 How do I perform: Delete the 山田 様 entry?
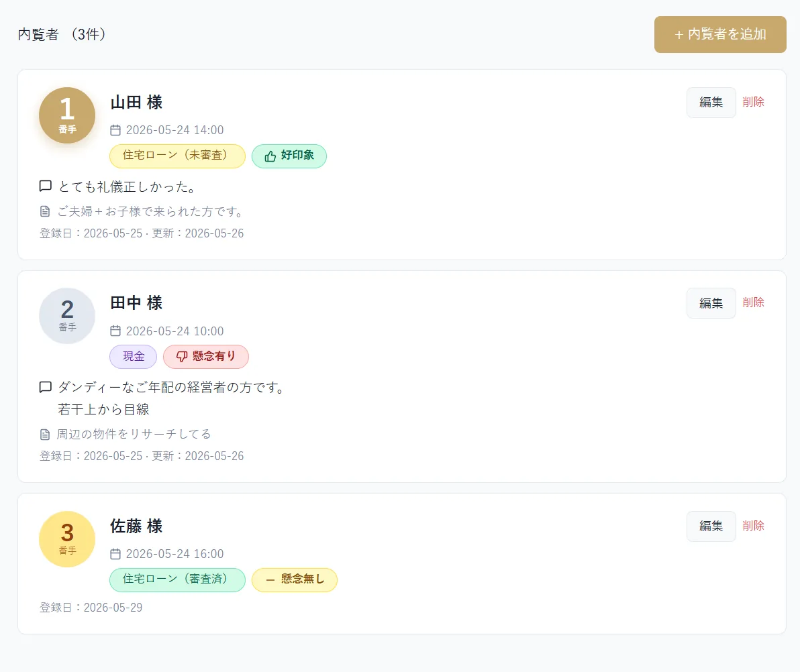[x=753, y=102]
